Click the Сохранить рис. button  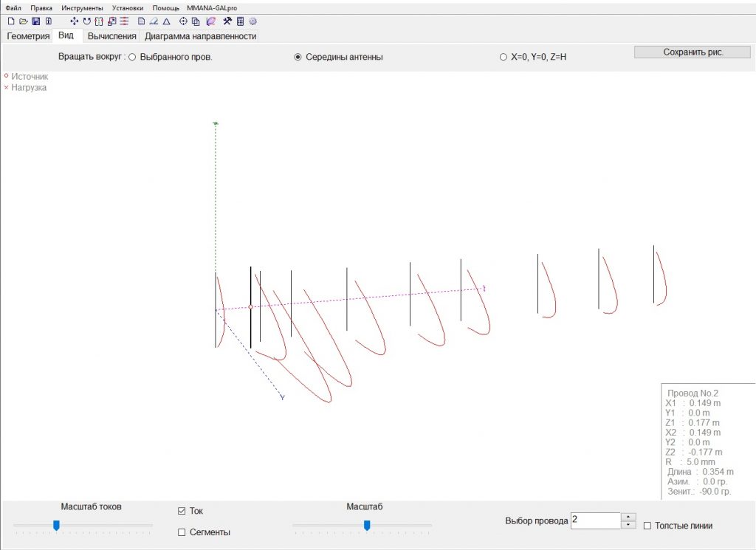693,52
